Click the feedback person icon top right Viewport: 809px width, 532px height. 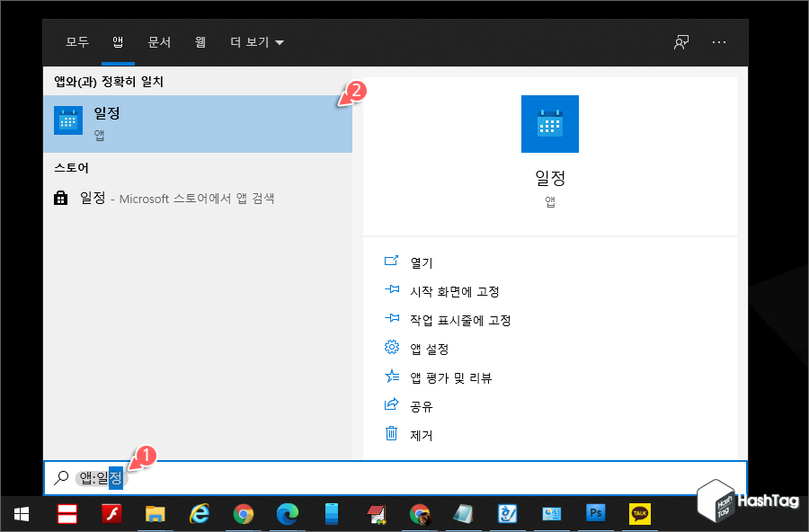681,41
